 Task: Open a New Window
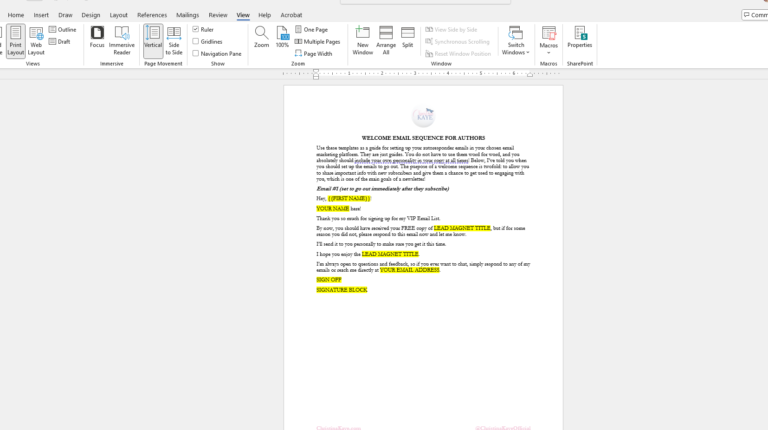coord(362,41)
